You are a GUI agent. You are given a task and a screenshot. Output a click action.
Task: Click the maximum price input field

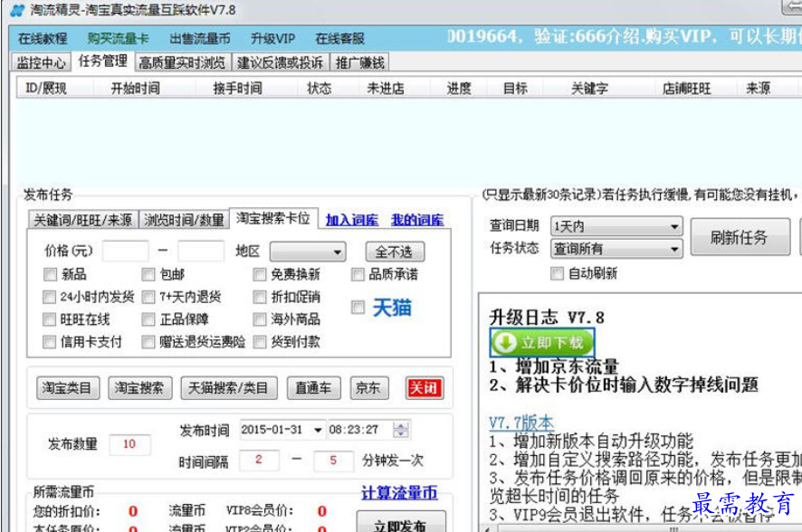click(201, 251)
